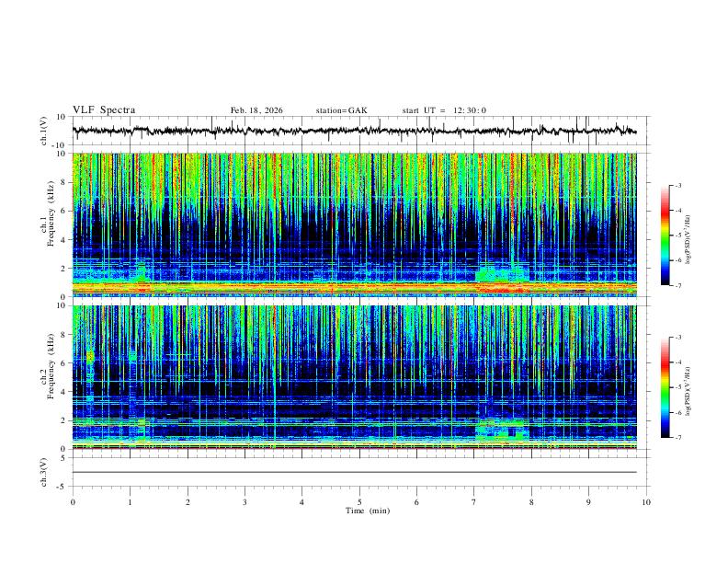Click the "6" kHz tick on ch.2 spectrogram

pyautogui.click(x=63, y=362)
